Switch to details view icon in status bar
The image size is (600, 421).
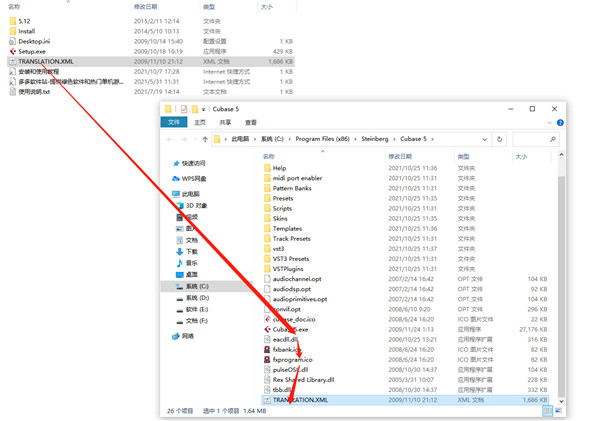coord(548,411)
